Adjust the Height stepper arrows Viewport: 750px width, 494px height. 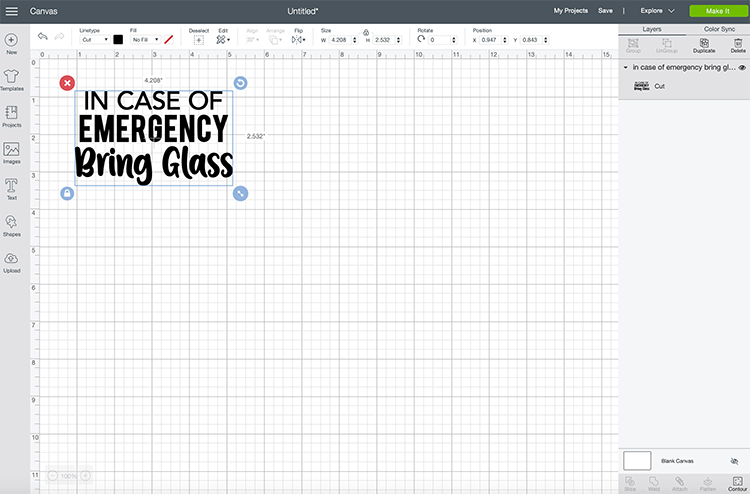click(399, 40)
